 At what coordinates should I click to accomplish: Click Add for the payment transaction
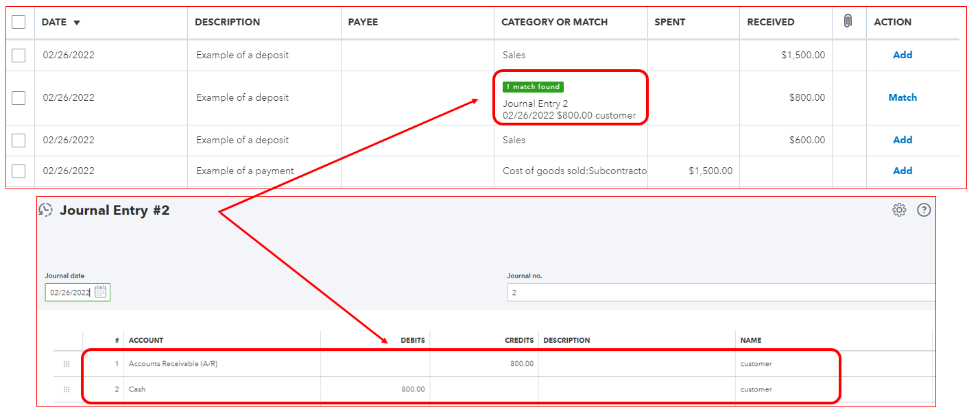[x=903, y=171]
